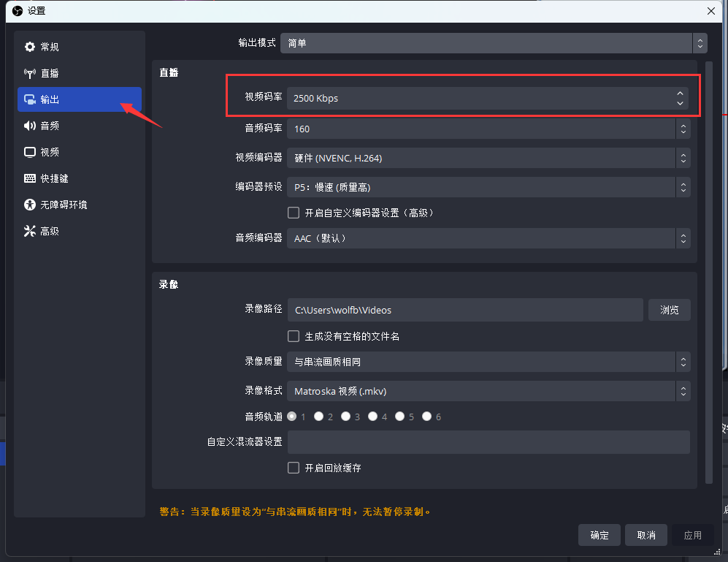Screen dimensions: 728x562
Task: Switch to the 快捷键 settings page
Action: point(80,178)
